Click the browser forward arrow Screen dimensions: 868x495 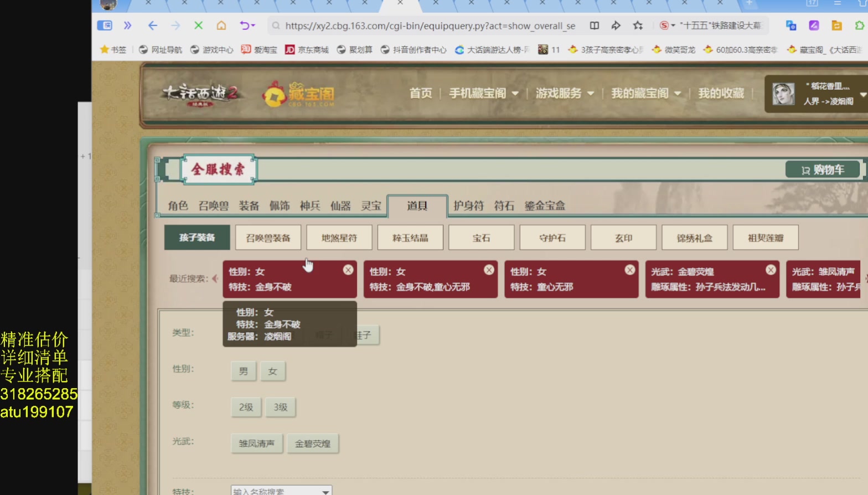pyautogui.click(x=175, y=25)
